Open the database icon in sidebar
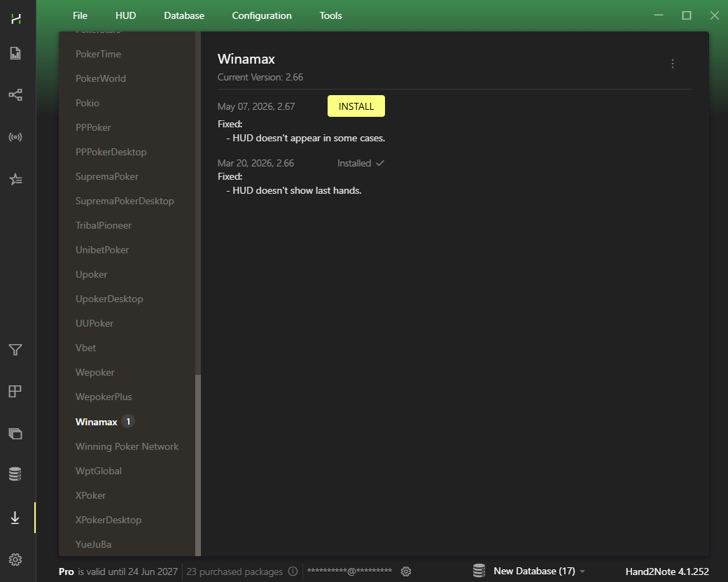This screenshot has width=728, height=582. [15, 474]
